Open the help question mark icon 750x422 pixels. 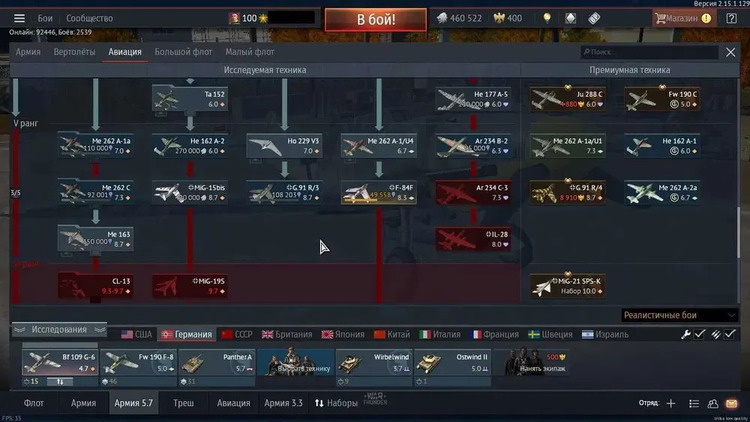731,18
